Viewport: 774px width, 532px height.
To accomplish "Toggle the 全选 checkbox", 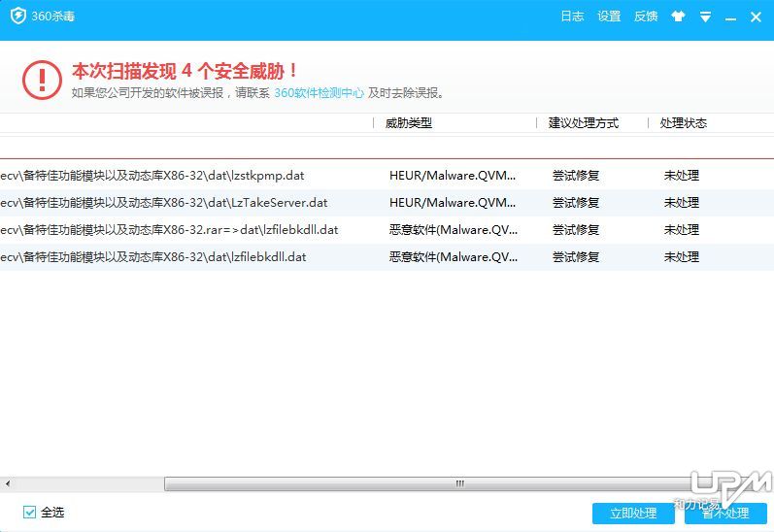I will coord(29,513).
